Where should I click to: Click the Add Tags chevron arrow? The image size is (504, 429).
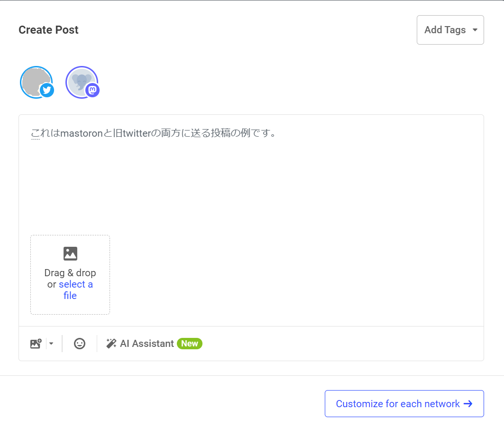coord(475,29)
